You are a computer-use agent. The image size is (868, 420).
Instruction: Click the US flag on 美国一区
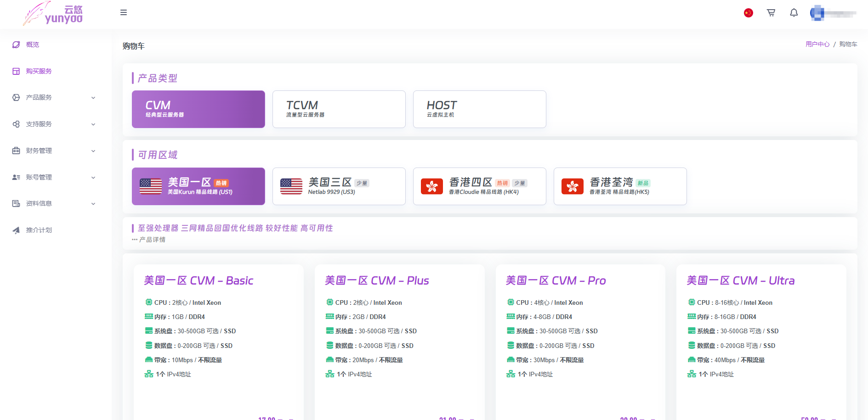coord(151,186)
